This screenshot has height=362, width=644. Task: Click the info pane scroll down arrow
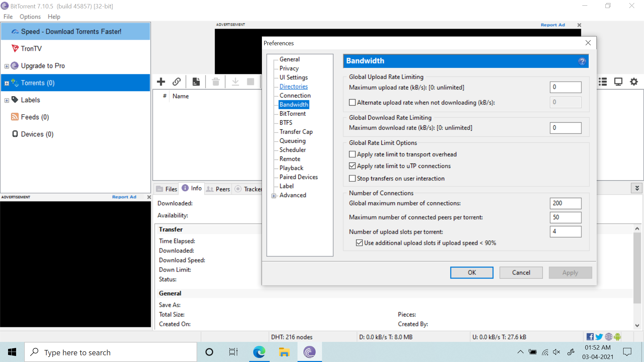[637, 325]
